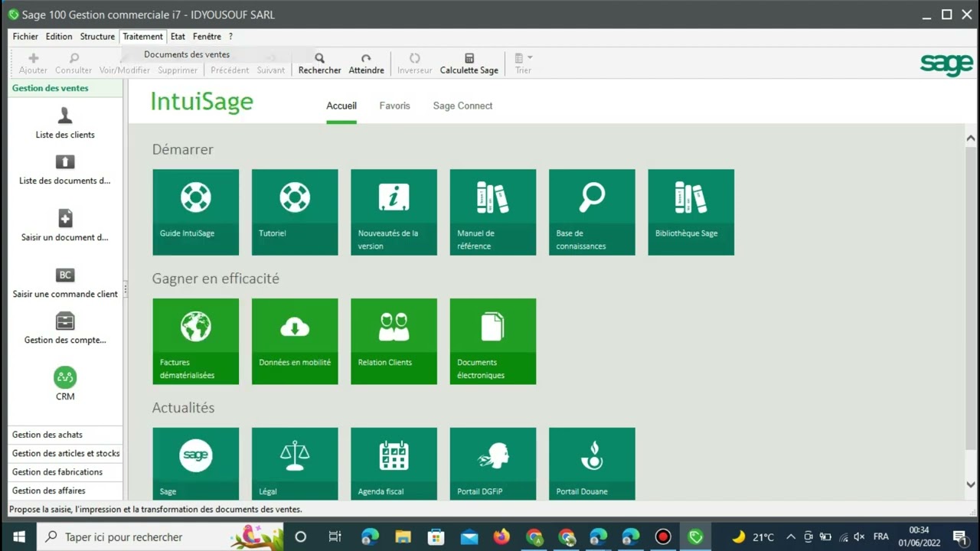Switch to the Accueil tab

coord(341,106)
